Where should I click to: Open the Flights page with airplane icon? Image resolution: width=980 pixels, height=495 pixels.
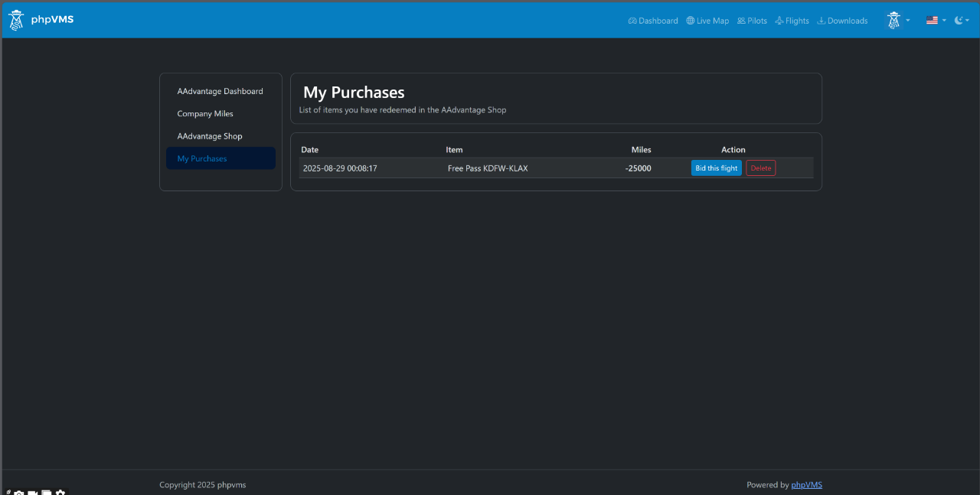pyautogui.click(x=792, y=21)
